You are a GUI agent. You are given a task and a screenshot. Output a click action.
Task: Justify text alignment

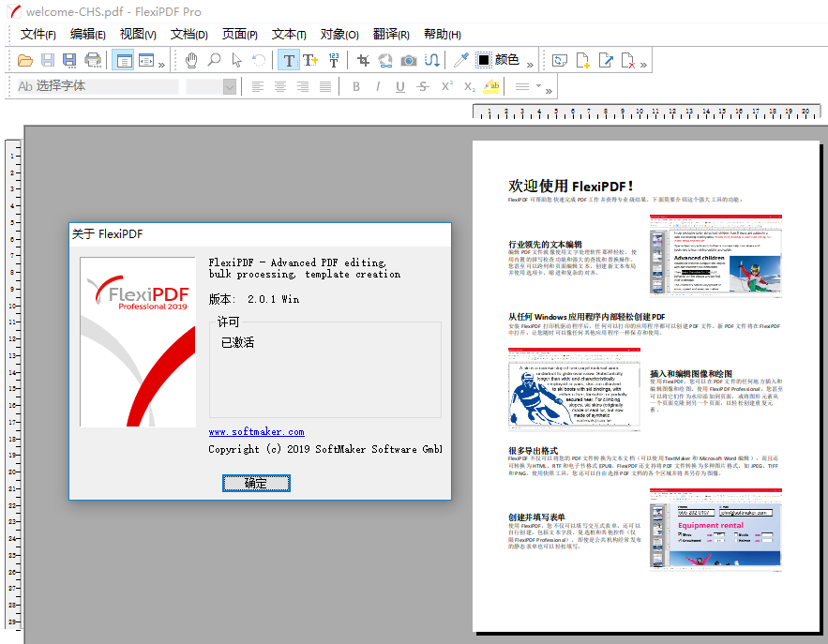pos(325,86)
